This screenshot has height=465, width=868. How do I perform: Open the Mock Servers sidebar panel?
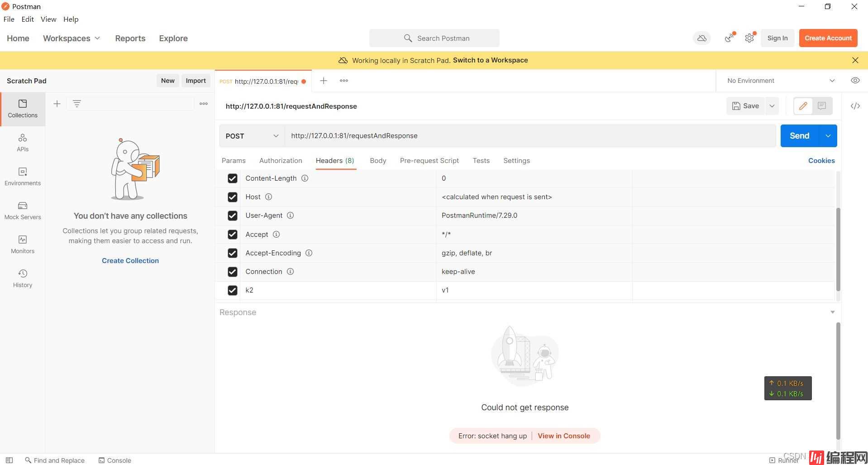click(x=23, y=211)
